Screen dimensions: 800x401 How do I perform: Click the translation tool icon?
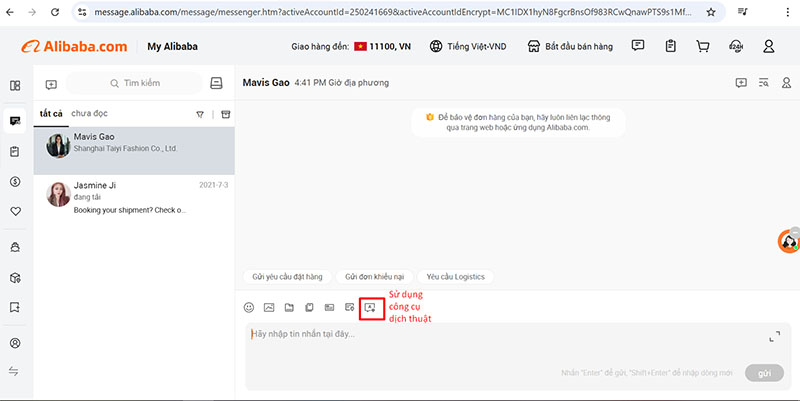point(370,307)
